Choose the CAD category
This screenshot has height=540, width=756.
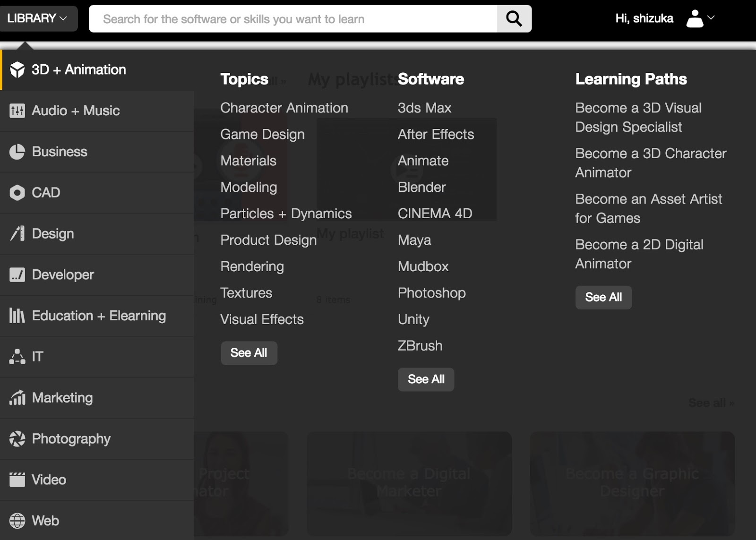[x=97, y=193]
